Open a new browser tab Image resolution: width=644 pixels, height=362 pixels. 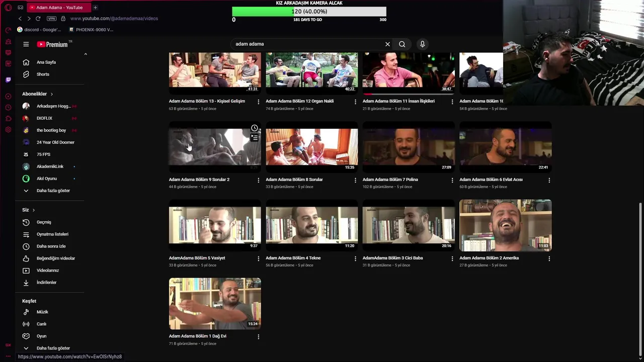tap(95, 8)
